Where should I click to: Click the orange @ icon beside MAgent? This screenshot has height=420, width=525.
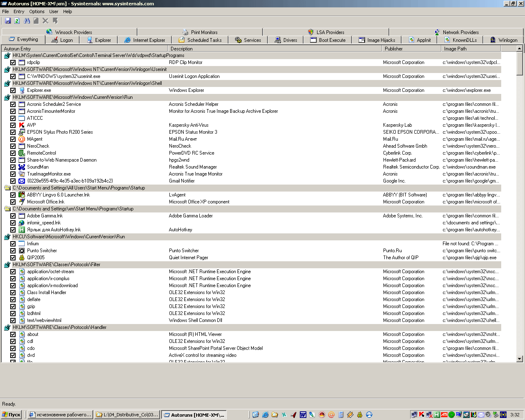click(x=22, y=139)
